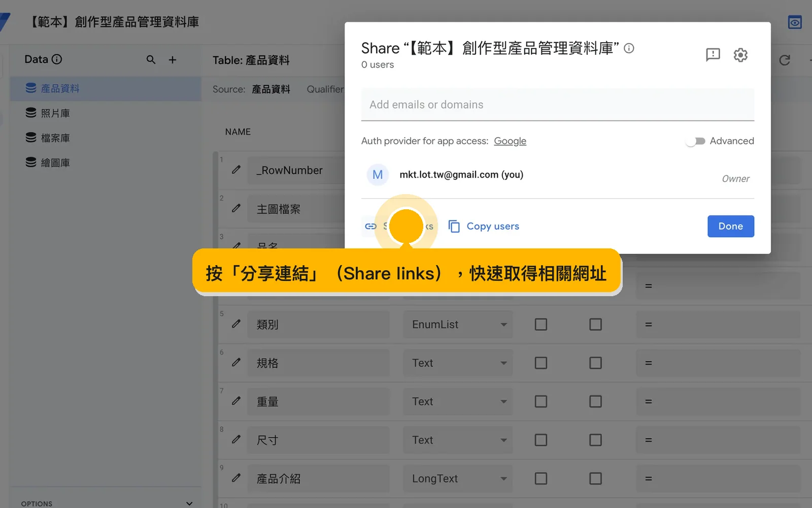The width and height of the screenshot is (812, 508).
Task: Check second checkbox in 規格 row
Action: coord(595,363)
